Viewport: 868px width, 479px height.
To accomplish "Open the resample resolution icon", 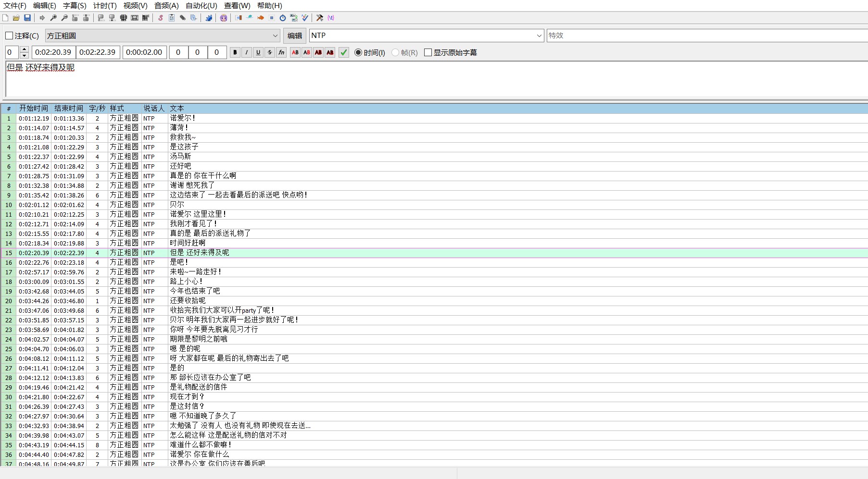I will click(272, 18).
